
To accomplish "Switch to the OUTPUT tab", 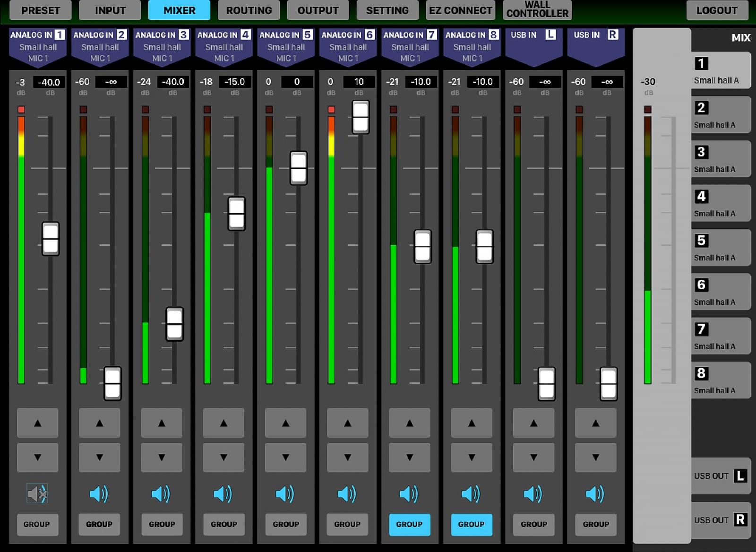I will tap(318, 10).
